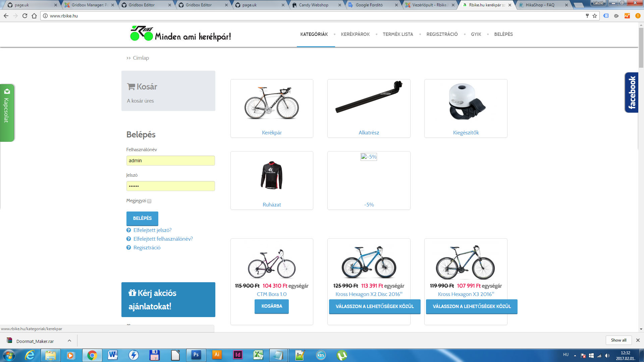
Task: Expand the Doormat_Maker.rar download options arrow
Action: coord(69,341)
